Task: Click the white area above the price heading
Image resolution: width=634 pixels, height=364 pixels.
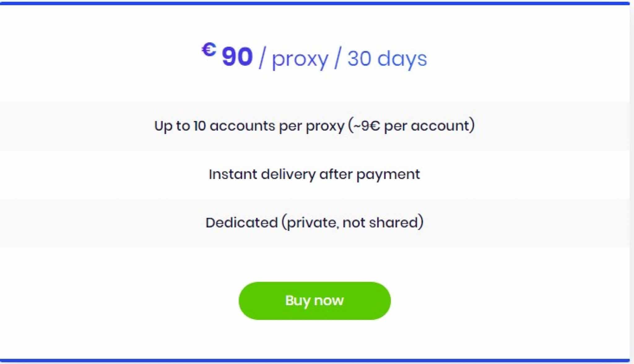Action: click(x=317, y=22)
